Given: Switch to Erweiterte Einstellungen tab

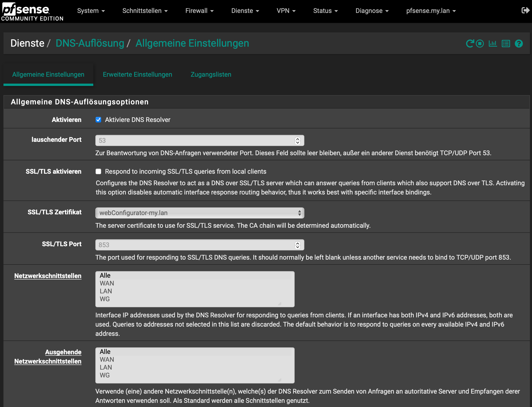Looking at the screenshot, I should click(x=137, y=74).
